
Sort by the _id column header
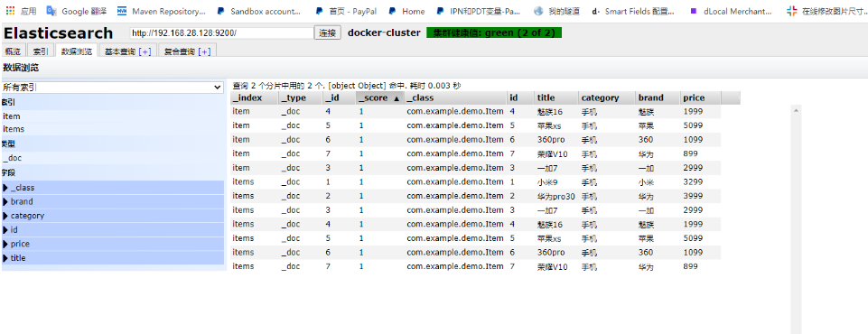point(340,97)
